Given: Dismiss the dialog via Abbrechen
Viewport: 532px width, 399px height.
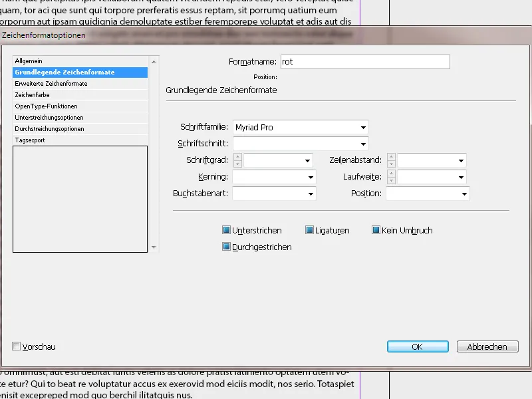Looking at the screenshot, I should point(486,346).
